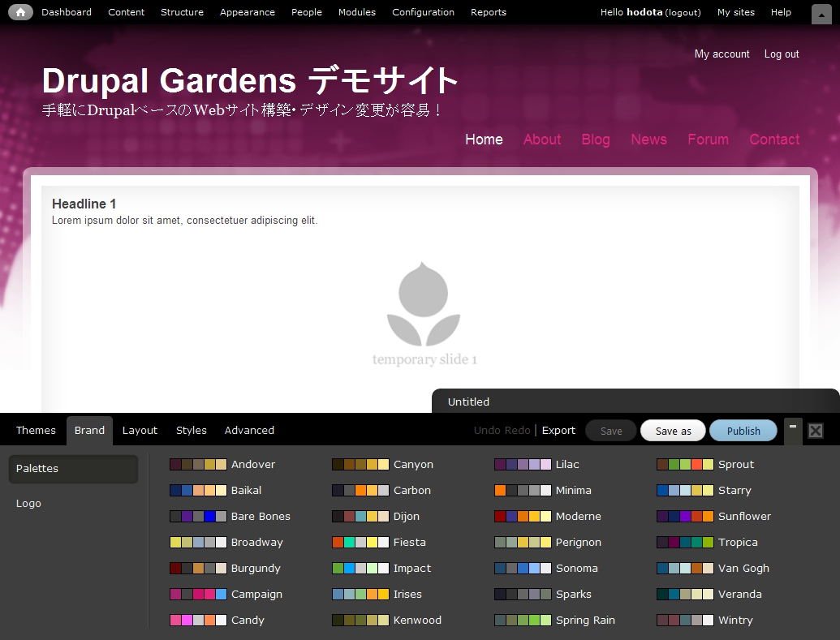This screenshot has height=640, width=840.
Task: Select Logo in the Brand sidebar
Action: pos(28,504)
